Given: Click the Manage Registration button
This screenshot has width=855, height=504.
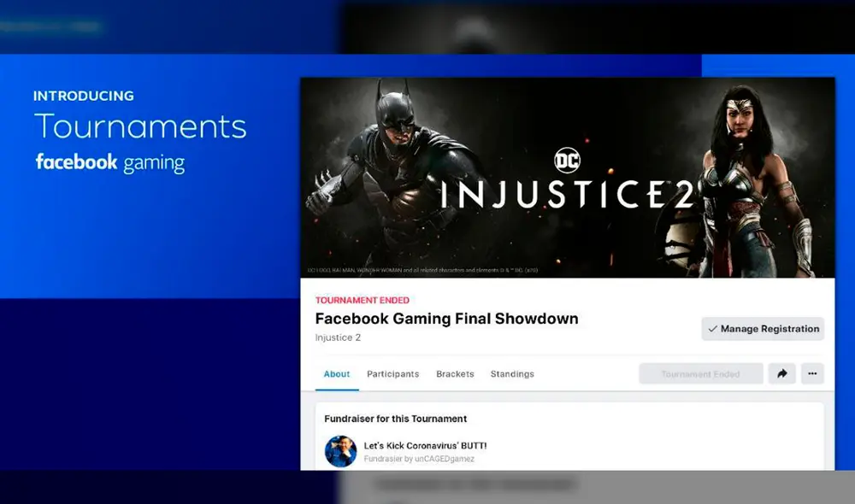Looking at the screenshot, I should 762,329.
